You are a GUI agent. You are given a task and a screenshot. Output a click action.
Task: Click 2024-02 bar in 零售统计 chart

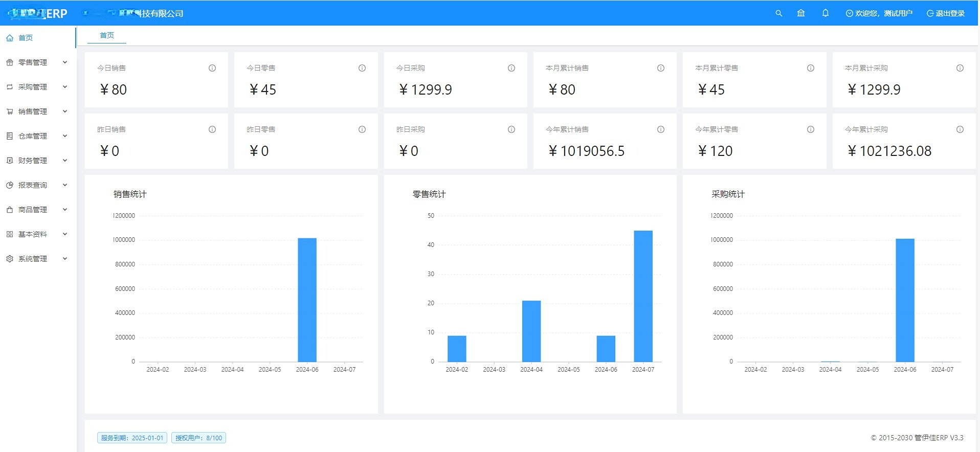pyautogui.click(x=457, y=349)
